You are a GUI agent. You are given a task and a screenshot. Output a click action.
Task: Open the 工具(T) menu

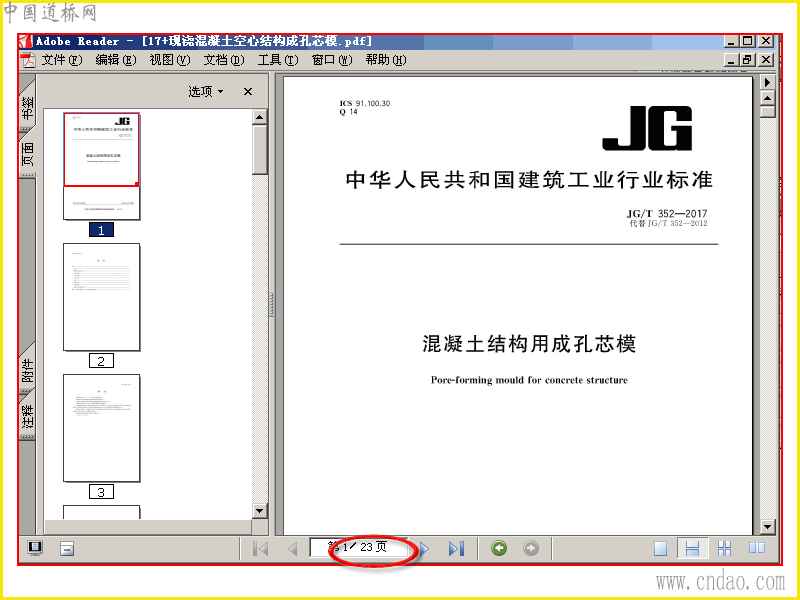(278, 60)
